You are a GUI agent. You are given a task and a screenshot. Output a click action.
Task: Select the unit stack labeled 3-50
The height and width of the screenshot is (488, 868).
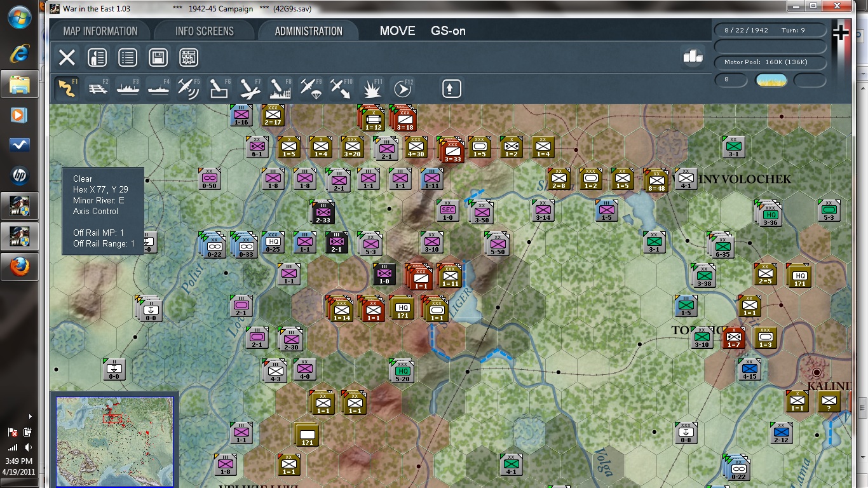[481, 212]
